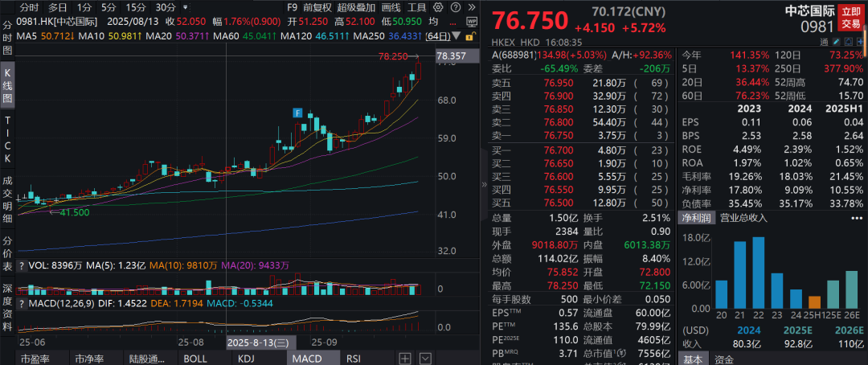Switch to 15分 minute chart

coord(136,8)
